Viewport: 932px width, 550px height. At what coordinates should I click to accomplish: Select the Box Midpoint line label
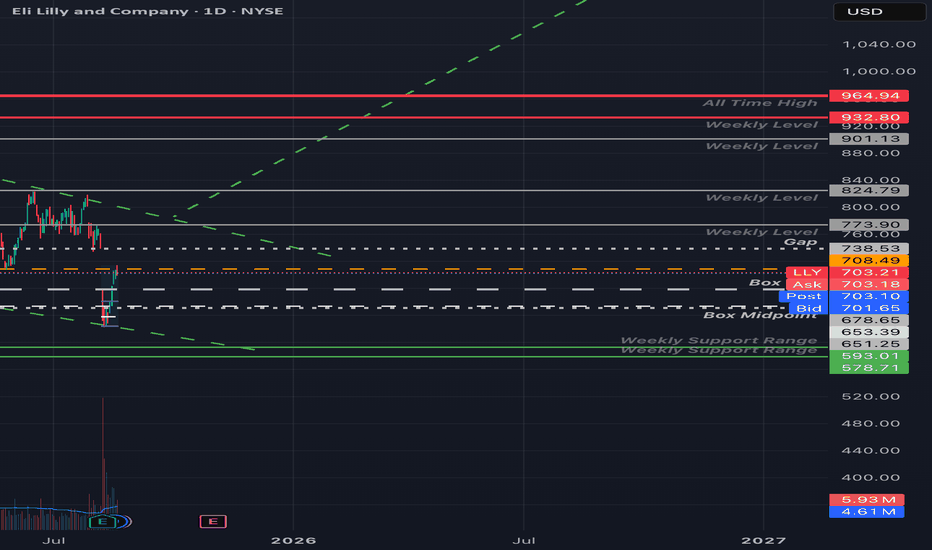click(x=760, y=315)
